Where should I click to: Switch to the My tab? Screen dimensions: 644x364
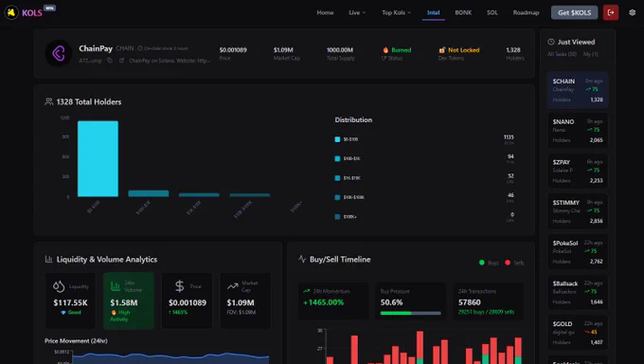591,54
